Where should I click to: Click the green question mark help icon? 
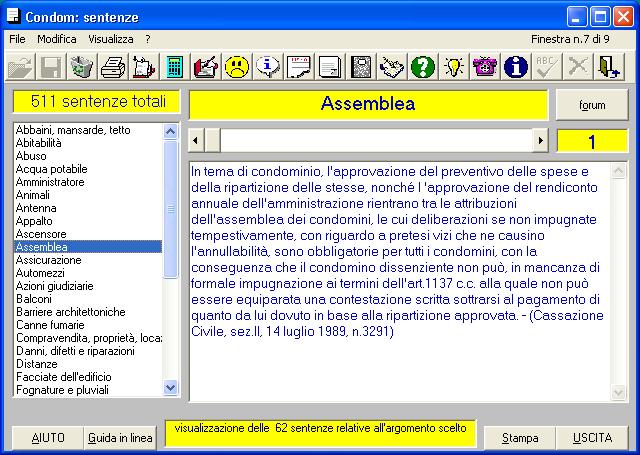click(422, 67)
